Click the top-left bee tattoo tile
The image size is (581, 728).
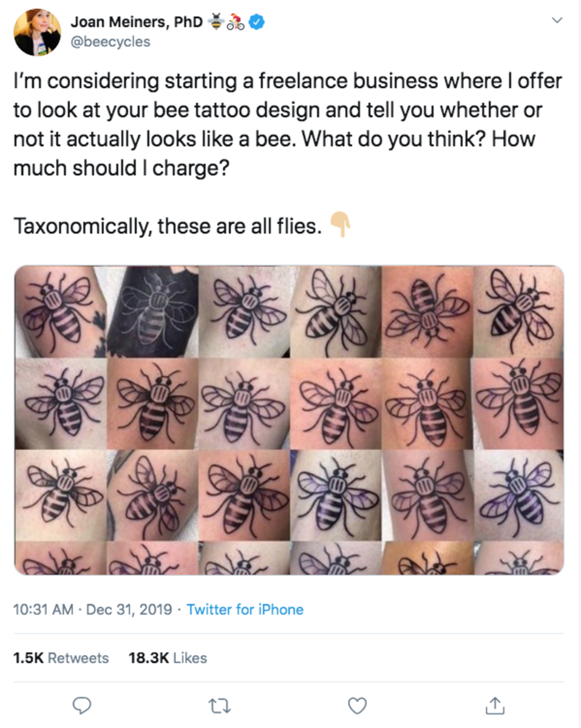pos(60,311)
